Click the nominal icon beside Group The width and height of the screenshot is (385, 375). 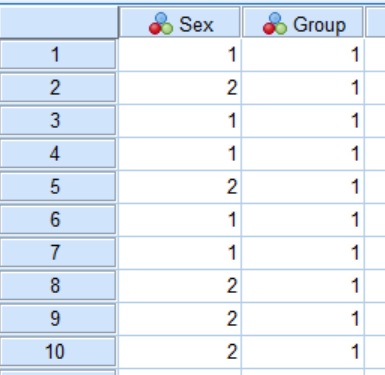pos(275,24)
